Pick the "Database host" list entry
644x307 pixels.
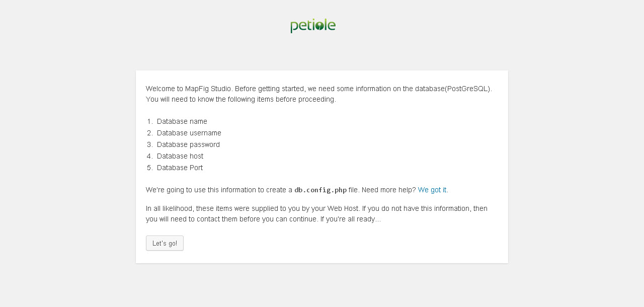[x=180, y=156]
